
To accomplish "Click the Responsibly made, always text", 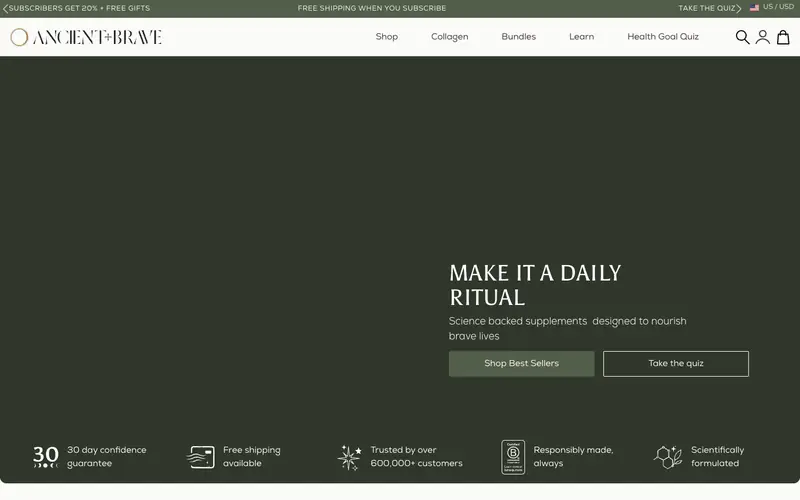I will point(573,457).
